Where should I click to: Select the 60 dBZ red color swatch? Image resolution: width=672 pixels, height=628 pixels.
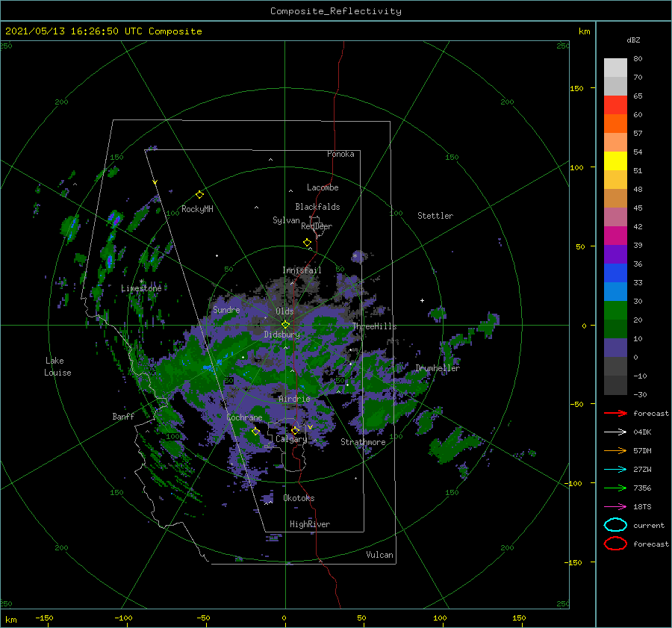[615, 105]
